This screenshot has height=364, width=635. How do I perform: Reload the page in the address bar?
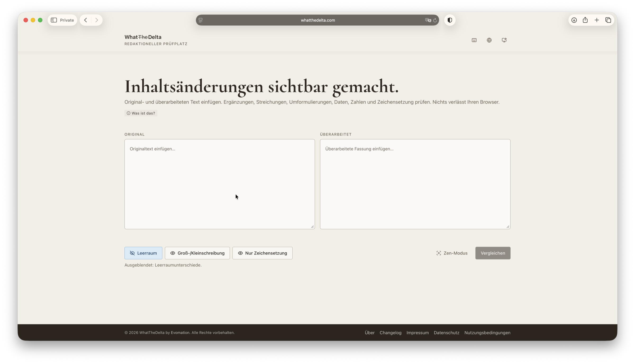click(435, 20)
